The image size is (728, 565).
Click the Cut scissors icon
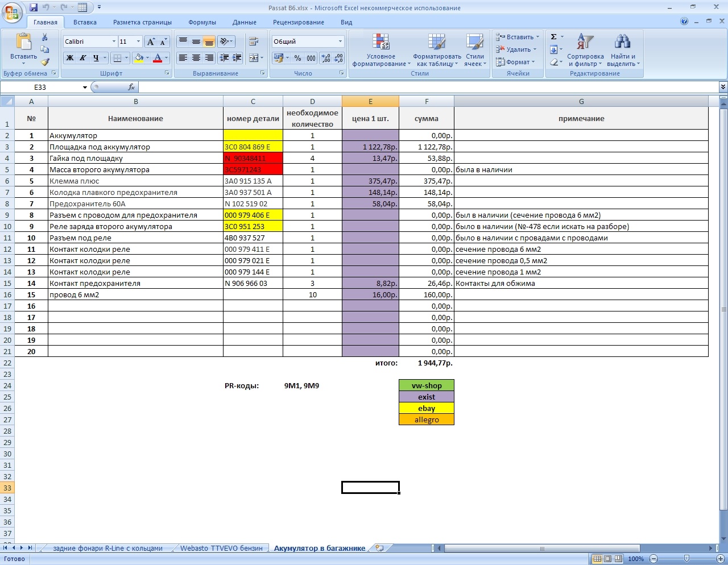pos(45,38)
